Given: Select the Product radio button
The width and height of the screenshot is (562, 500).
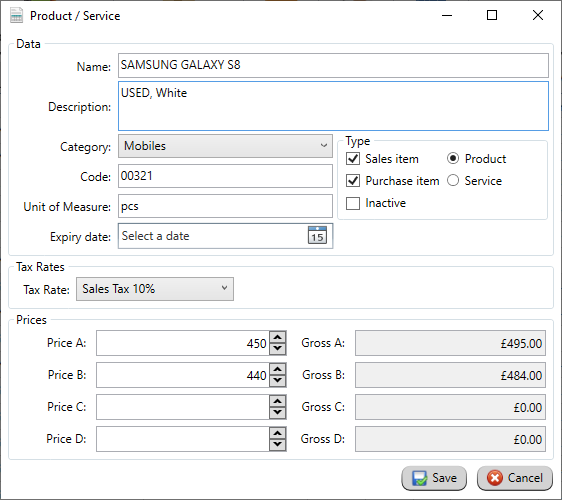Looking at the screenshot, I should (x=453, y=158).
